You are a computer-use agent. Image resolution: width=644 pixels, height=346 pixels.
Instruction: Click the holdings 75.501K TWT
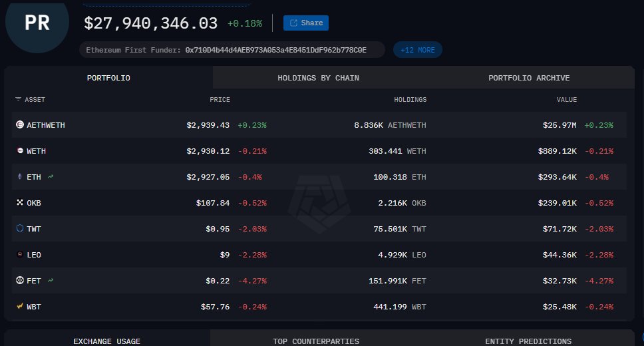click(x=400, y=229)
